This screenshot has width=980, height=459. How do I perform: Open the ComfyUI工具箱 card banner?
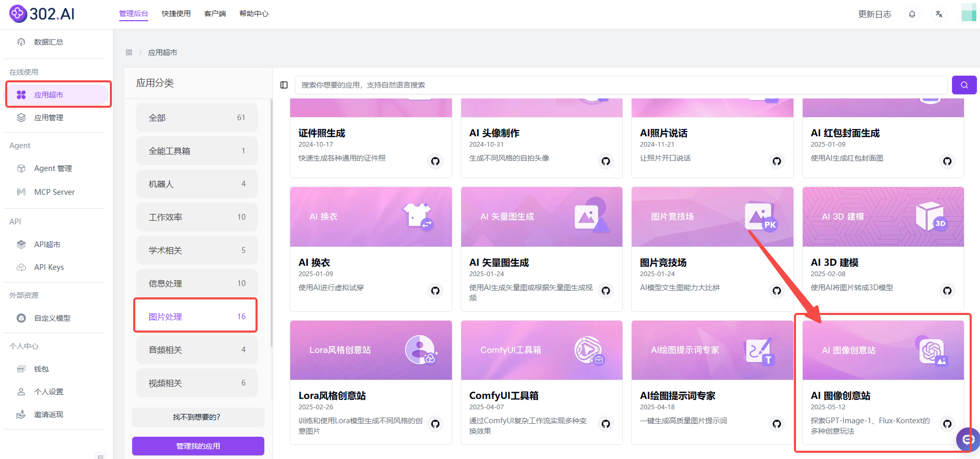coord(542,350)
